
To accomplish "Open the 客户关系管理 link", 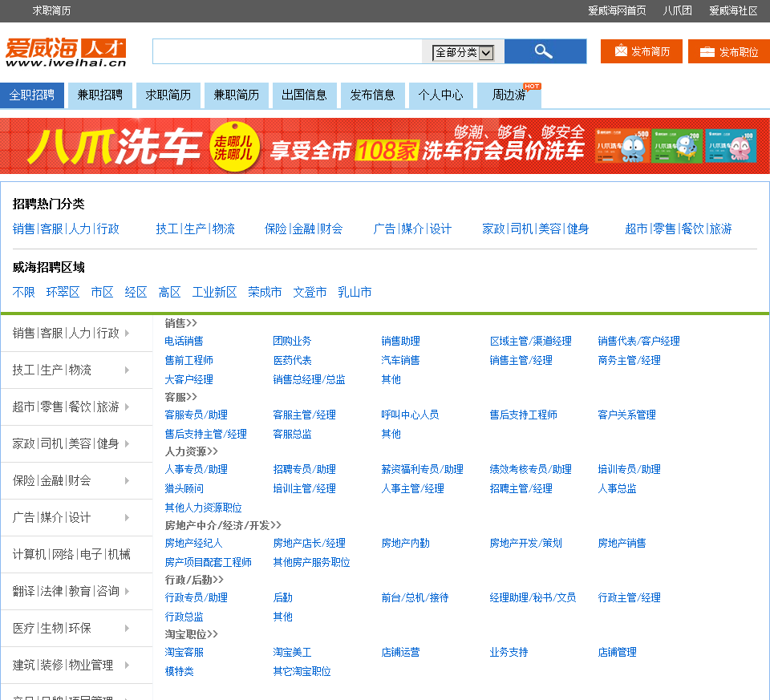I will click(626, 415).
